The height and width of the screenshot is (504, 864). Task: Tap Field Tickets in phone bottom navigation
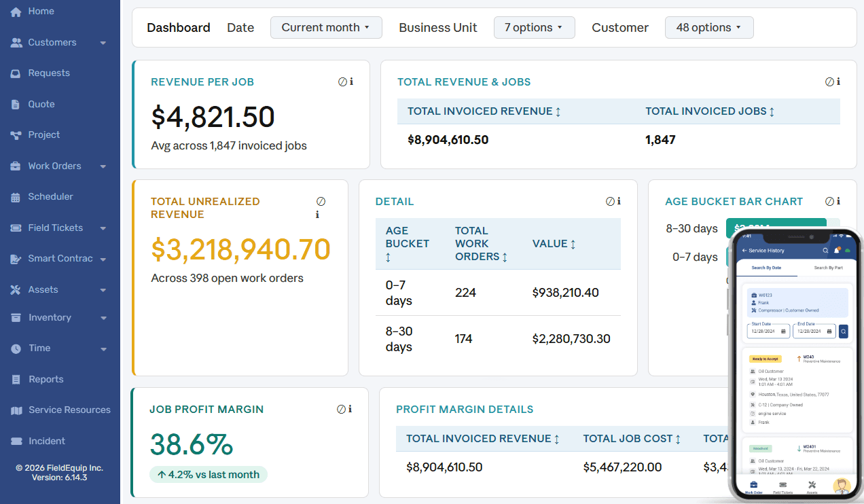coord(782,487)
